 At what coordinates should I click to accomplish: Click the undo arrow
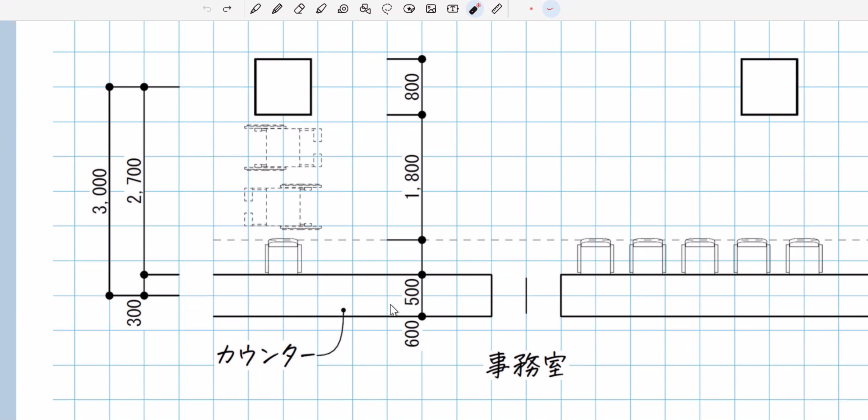(207, 9)
